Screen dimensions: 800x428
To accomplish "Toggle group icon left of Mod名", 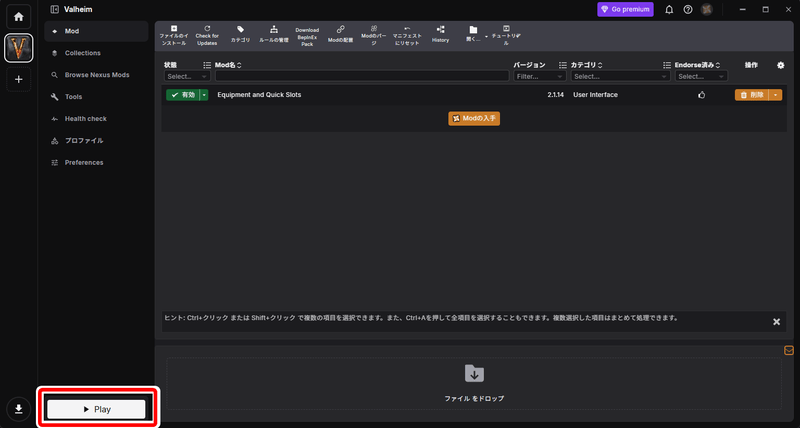I will (207, 65).
